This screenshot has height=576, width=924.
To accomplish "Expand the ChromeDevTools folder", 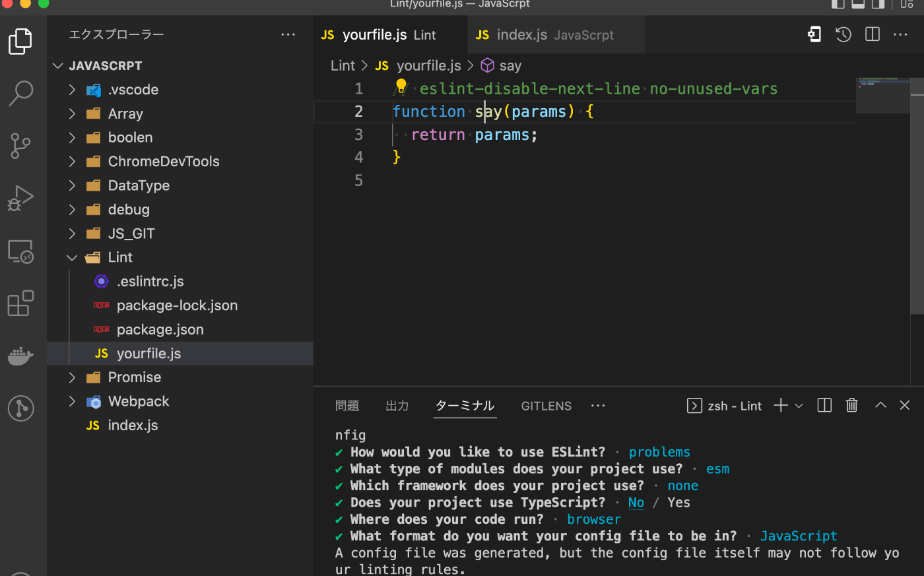I will [x=73, y=162].
